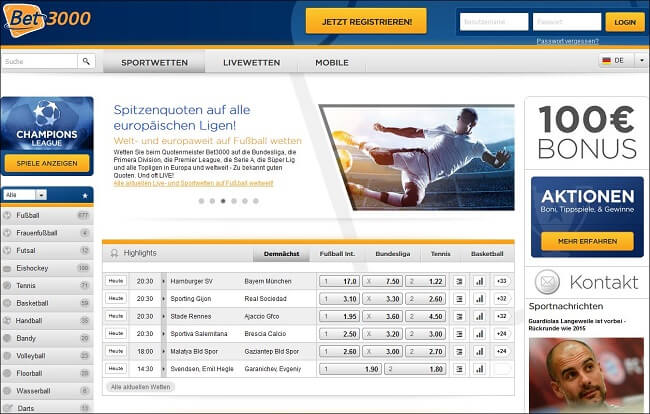
Task: Open market list icon for Sportiva Salernitana match
Action: [x=459, y=334]
